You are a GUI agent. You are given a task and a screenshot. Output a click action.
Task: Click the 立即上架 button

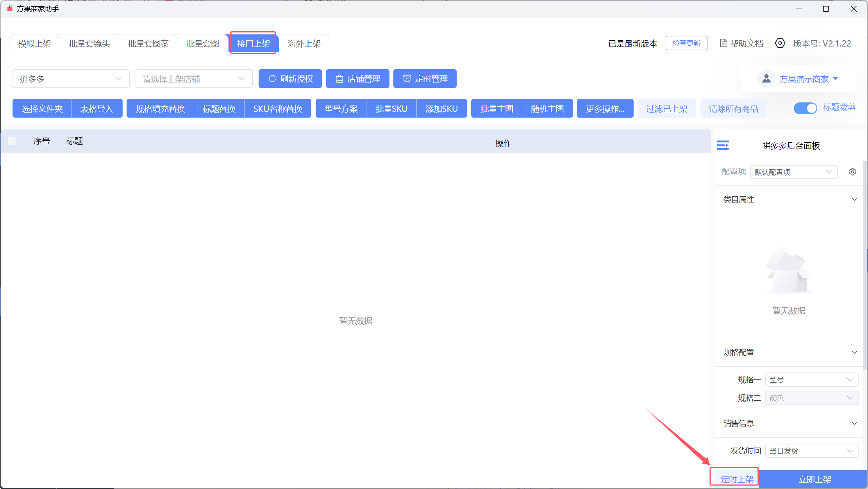[814, 479]
